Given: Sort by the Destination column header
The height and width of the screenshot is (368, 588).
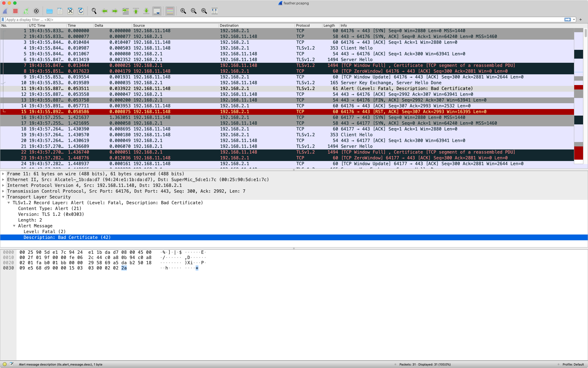Looking at the screenshot, I should [x=257, y=25].
